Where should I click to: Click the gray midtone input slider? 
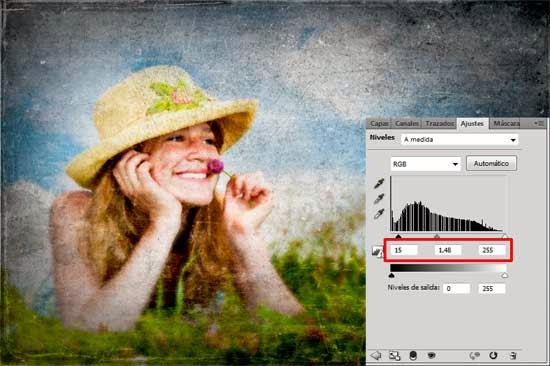(437, 236)
